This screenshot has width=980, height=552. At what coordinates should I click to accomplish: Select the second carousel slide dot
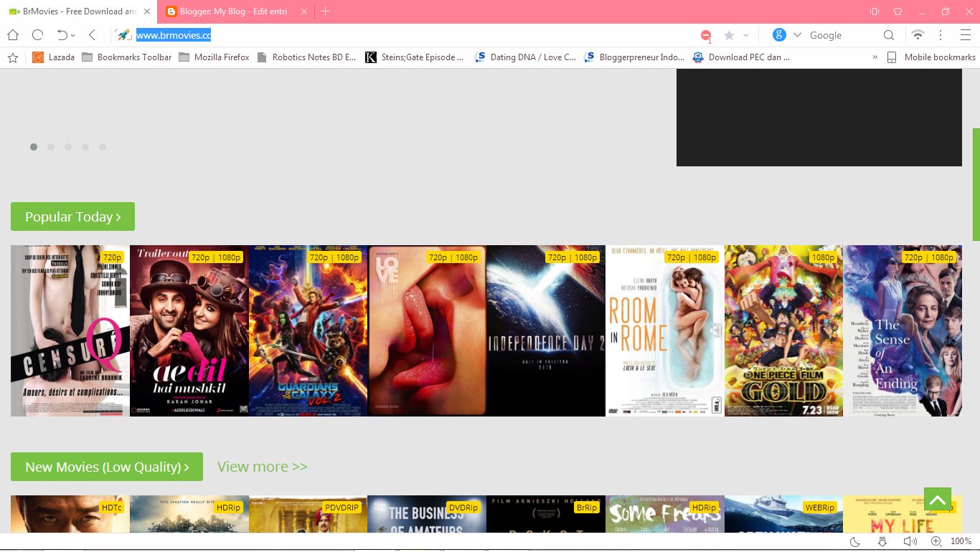point(51,147)
